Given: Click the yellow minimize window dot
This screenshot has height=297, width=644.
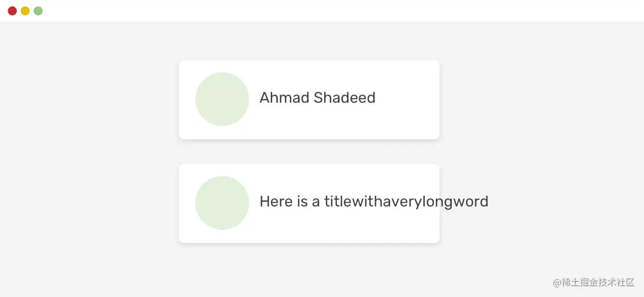Looking at the screenshot, I should [25, 11].
